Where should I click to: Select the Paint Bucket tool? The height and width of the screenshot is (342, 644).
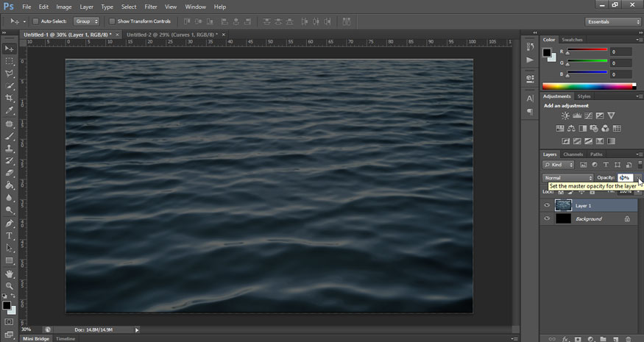(x=9, y=185)
